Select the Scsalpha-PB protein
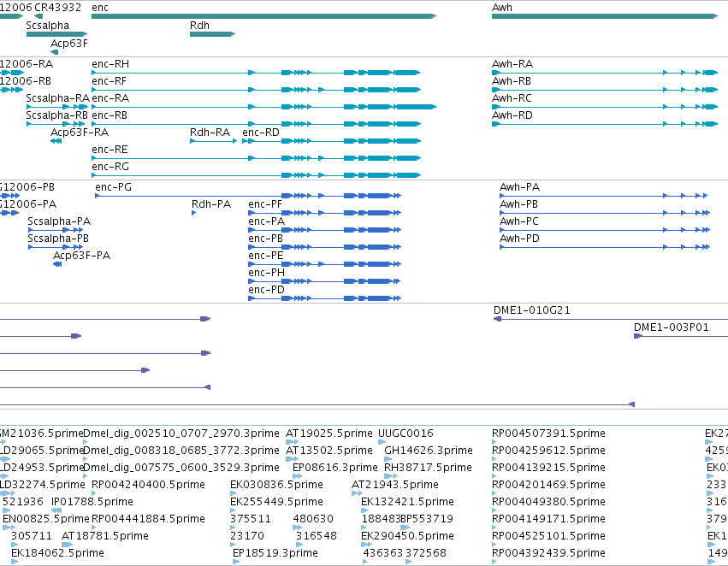Viewport: 728px width, 566px height. click(56, 247)
